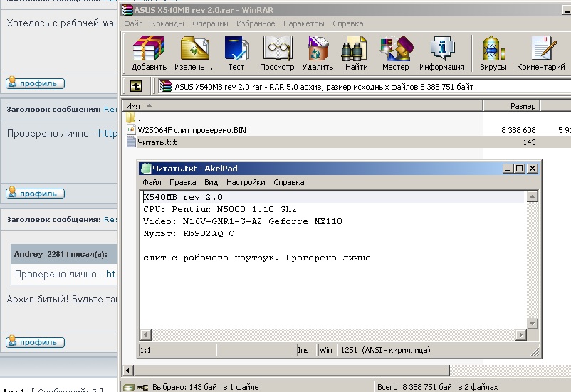Select the Читать.txt file icon
This screenshot has height=392, width=571.
click(131, 142)
